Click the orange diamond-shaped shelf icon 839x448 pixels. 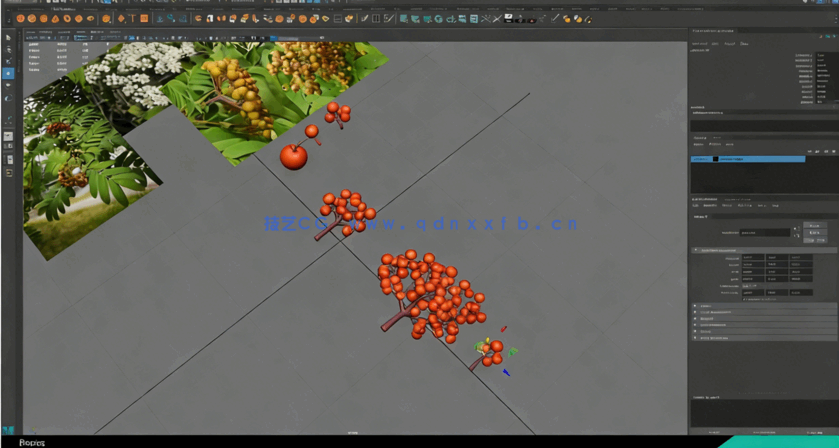[x=121, y=19]
